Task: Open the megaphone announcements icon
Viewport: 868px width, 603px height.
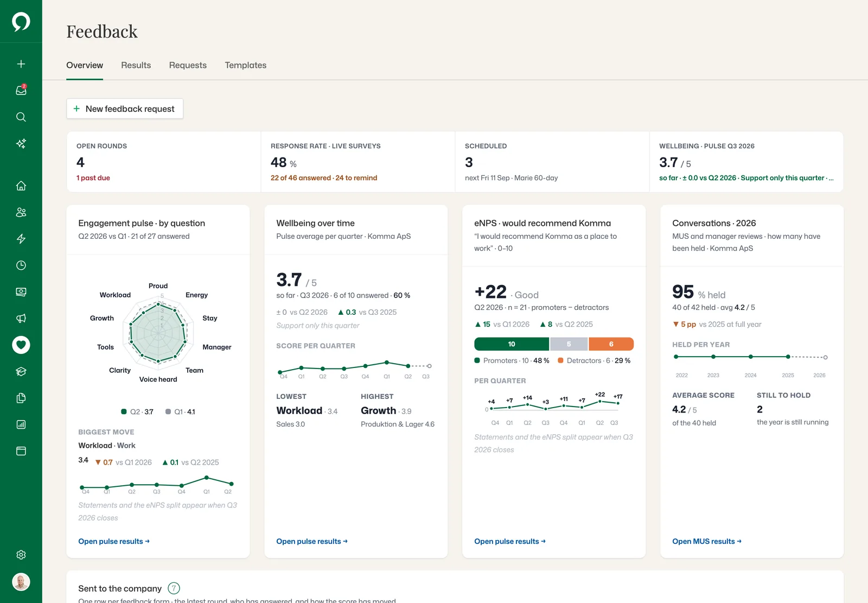Action: 21,319
